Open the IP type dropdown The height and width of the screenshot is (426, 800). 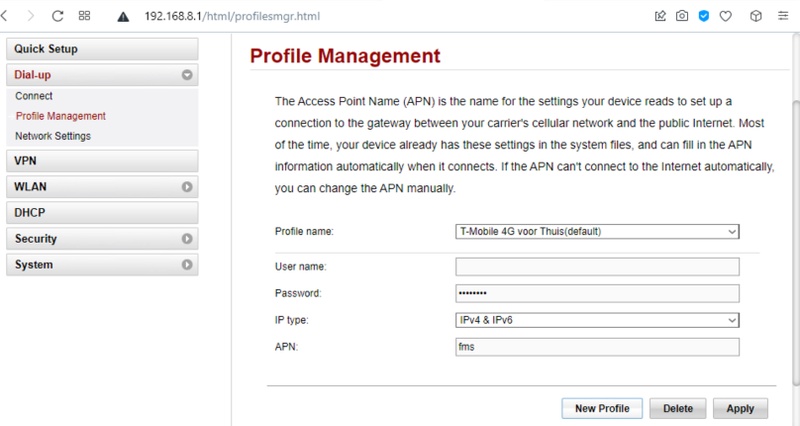pyautogui.click(x=597, y=320)
